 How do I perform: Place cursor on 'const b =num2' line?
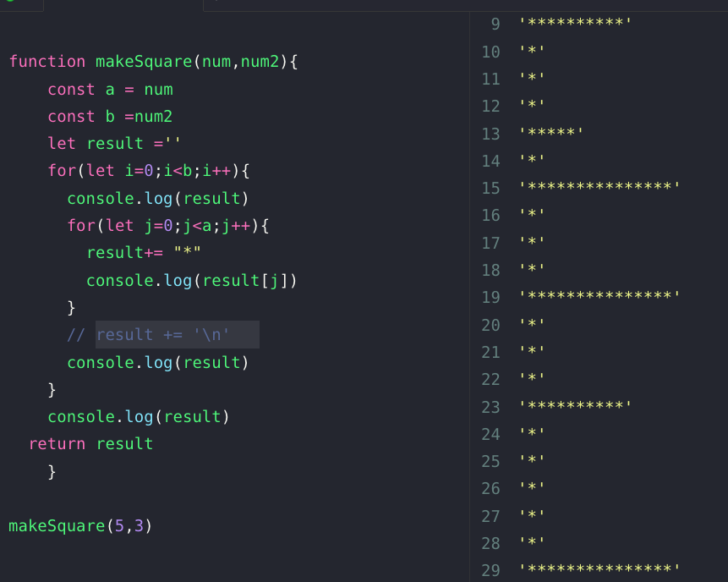(110, 117)
